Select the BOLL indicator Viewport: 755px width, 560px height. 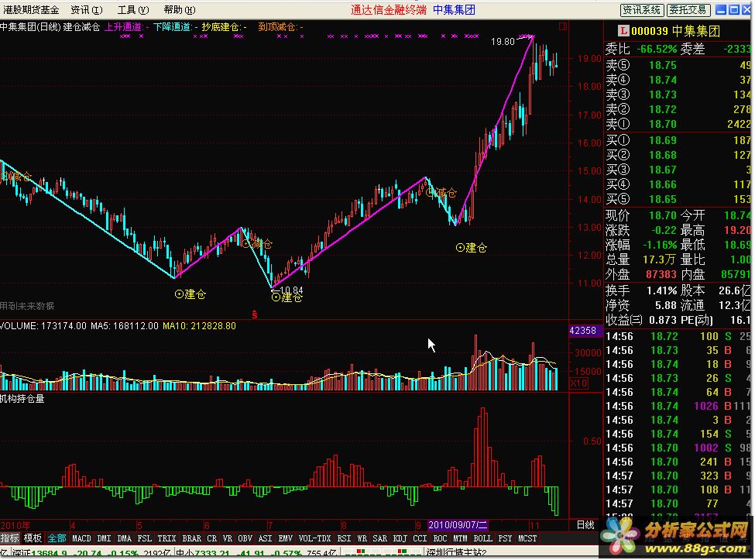coord(482,538)
